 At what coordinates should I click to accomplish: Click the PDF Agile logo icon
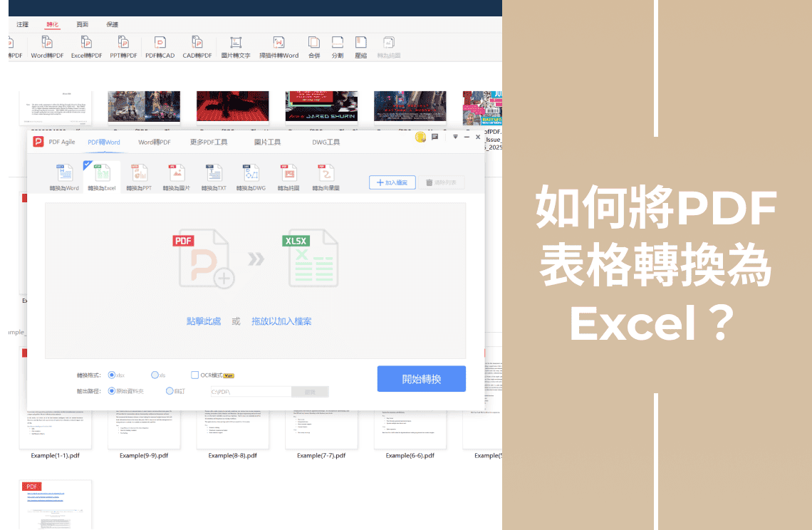pyautogui.click(x=38, y=142)
